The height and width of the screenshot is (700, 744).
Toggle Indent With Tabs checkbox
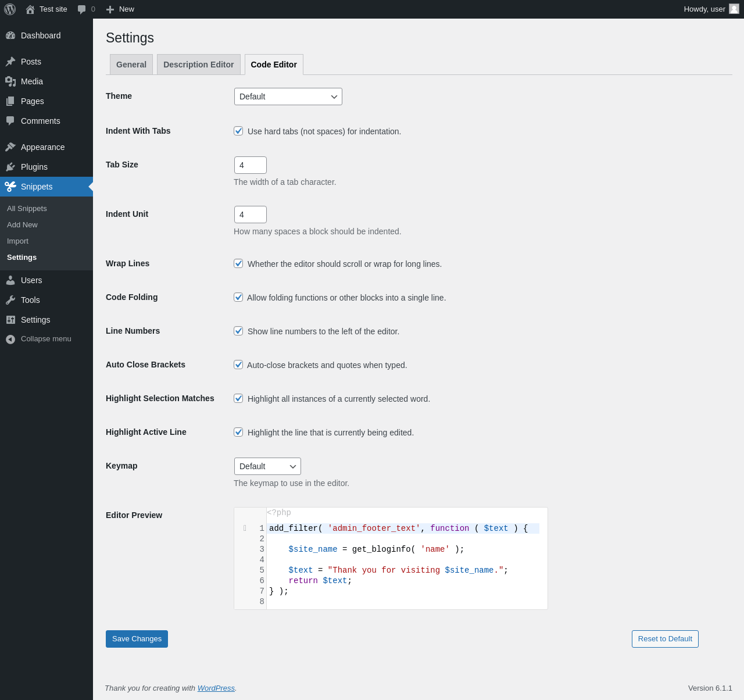pyautogui.click(x=238, y=131)
